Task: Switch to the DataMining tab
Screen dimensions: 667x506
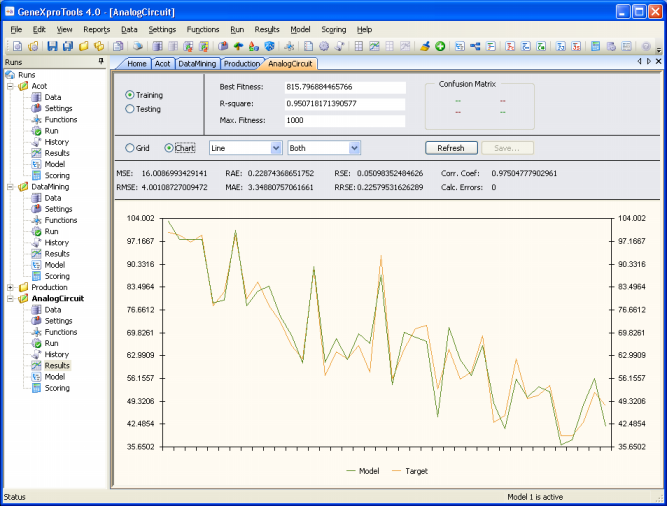Action: click(199, 63)
